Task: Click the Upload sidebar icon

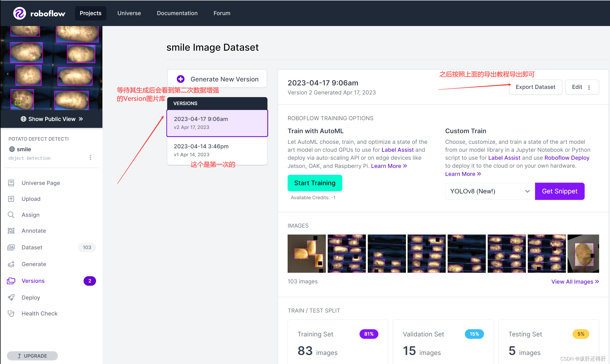Action: [11, 199]
